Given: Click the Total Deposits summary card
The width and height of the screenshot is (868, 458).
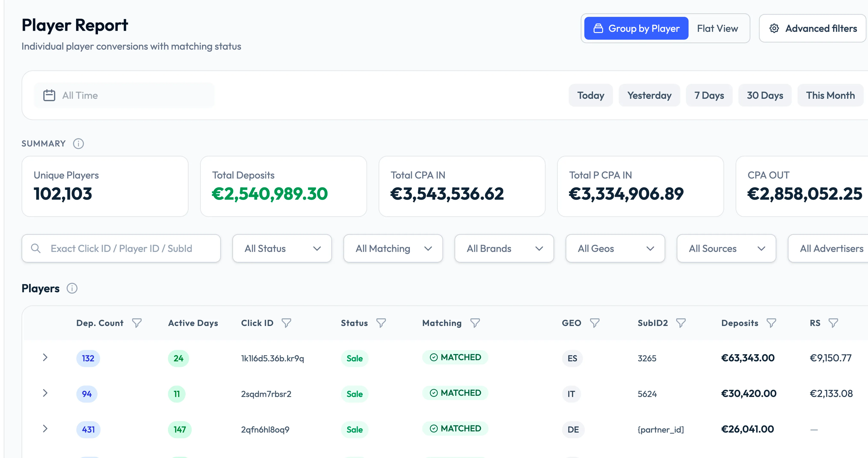Looking at the screenshot, I should pos(283,186).
